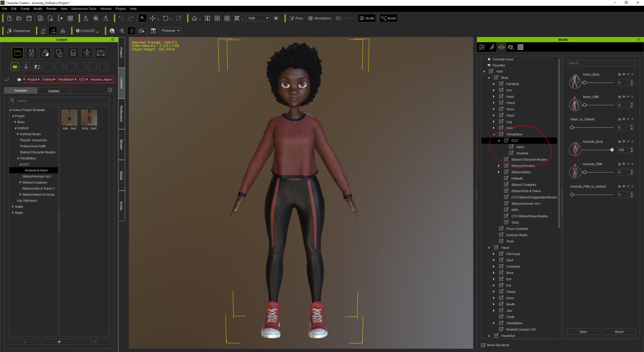The height and width of the screenshot is (352, 644).
Task: Open the Pose tool
Action: coord(296,18)
